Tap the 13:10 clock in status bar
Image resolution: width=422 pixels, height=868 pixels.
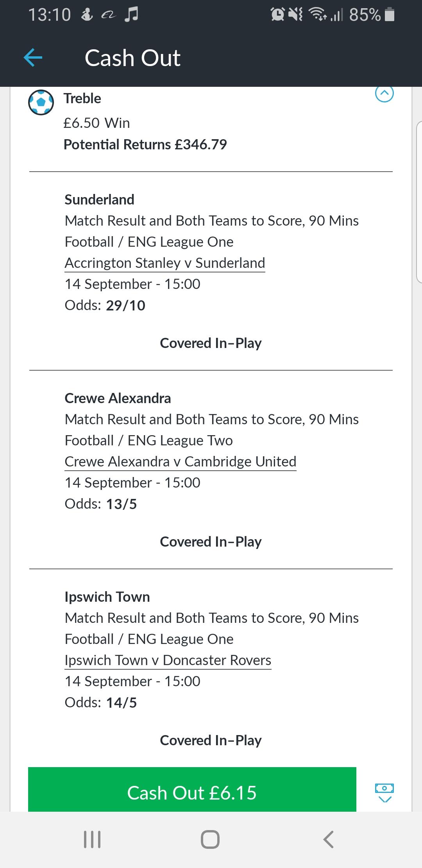(x=49, y=15)
